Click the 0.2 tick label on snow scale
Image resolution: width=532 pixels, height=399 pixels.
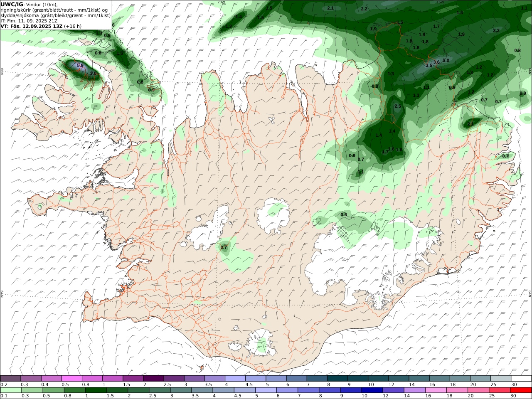tap(4, 384)
